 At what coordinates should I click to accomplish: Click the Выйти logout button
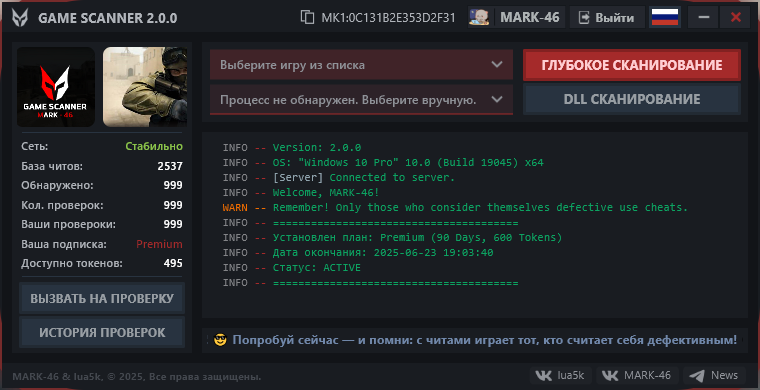point(607,18)
